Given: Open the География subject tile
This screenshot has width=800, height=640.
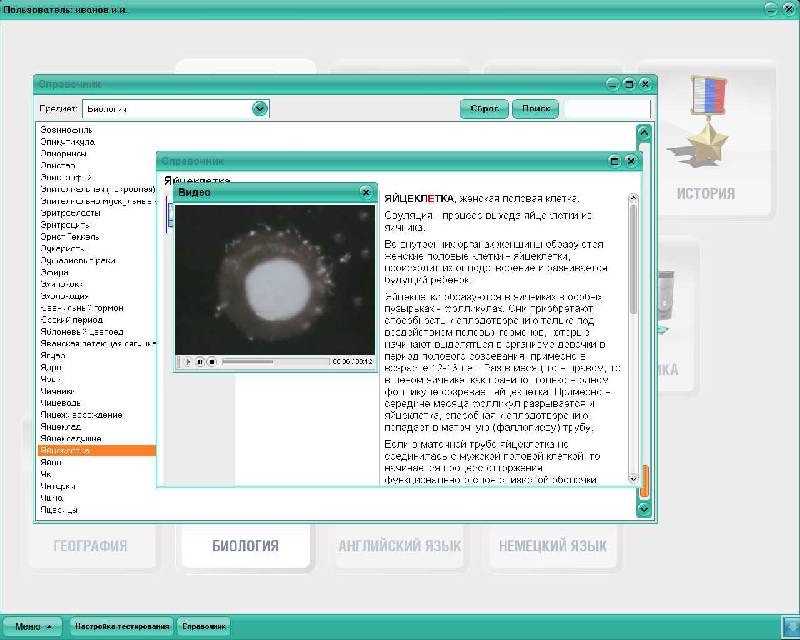Looking at the screenshot, I should [90, 546].
